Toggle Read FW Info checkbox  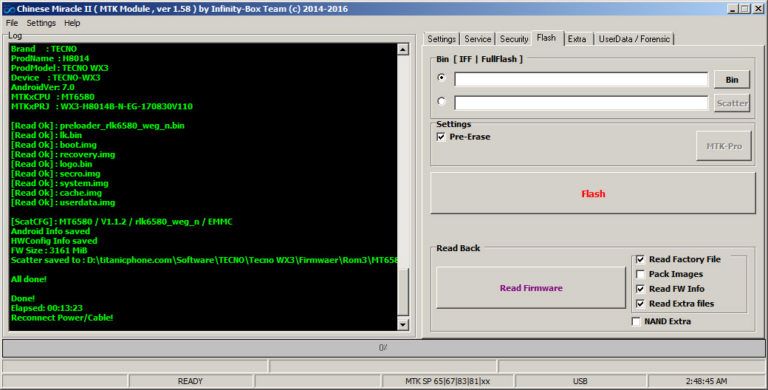point(640,289)
